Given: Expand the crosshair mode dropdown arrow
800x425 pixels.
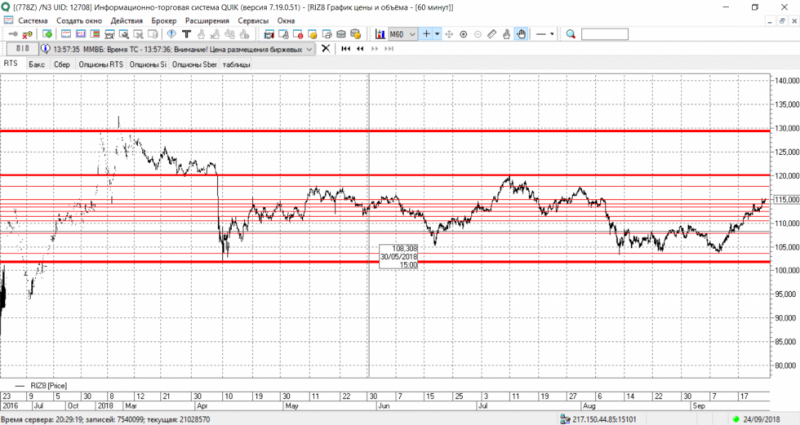Looking at the screenshot, I should pos(437,34).
